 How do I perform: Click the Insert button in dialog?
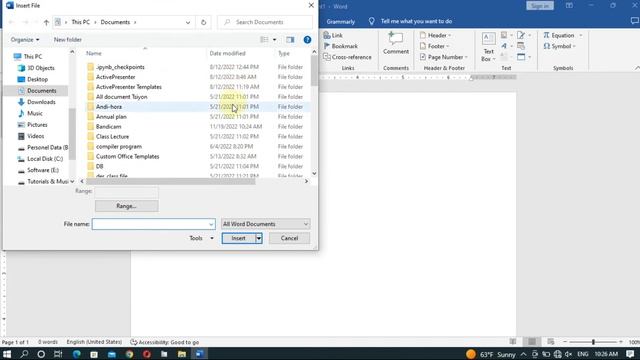[239, 238]
